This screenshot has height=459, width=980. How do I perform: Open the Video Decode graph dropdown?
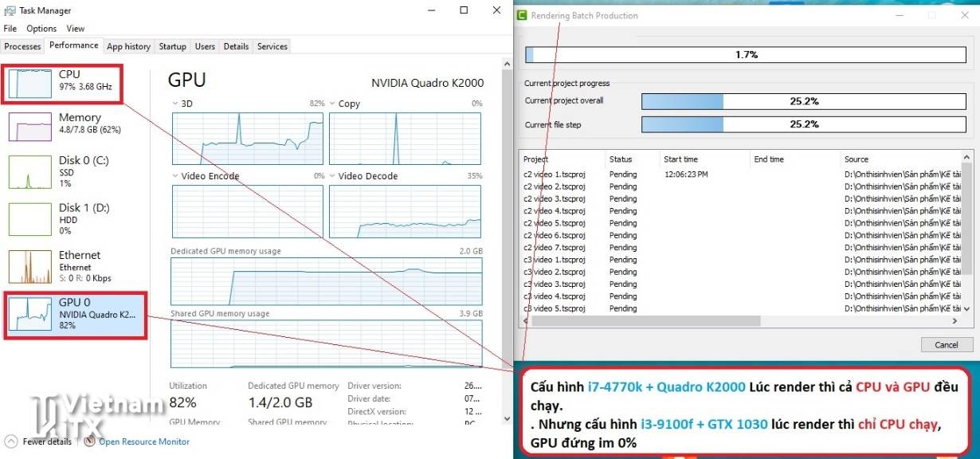(333, 176)
